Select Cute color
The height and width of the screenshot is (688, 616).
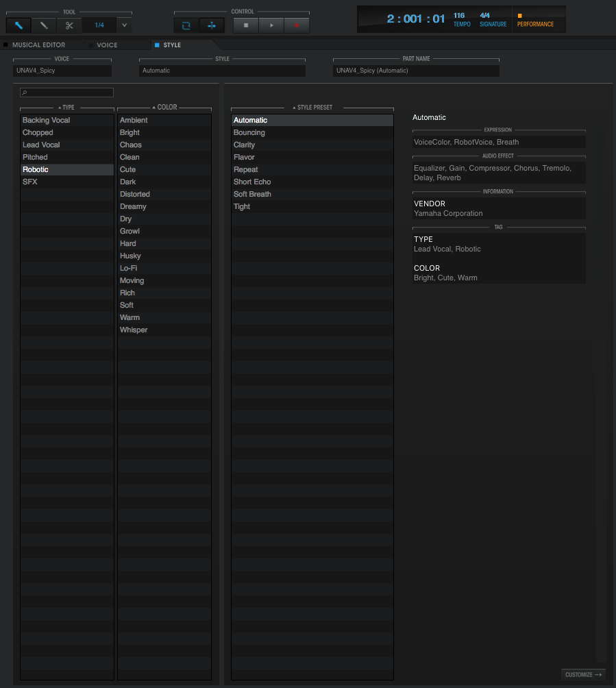164,169
